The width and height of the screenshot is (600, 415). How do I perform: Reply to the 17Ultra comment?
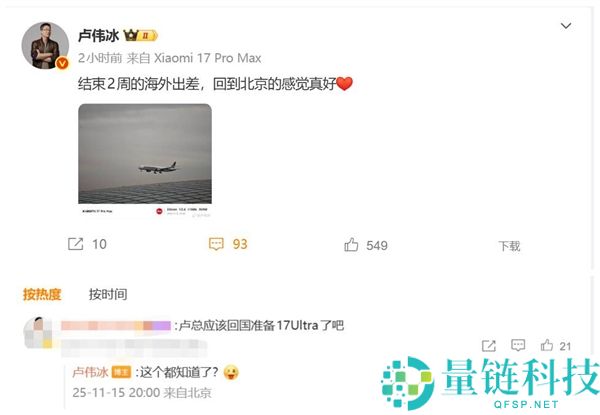click(x=518, y=345)
